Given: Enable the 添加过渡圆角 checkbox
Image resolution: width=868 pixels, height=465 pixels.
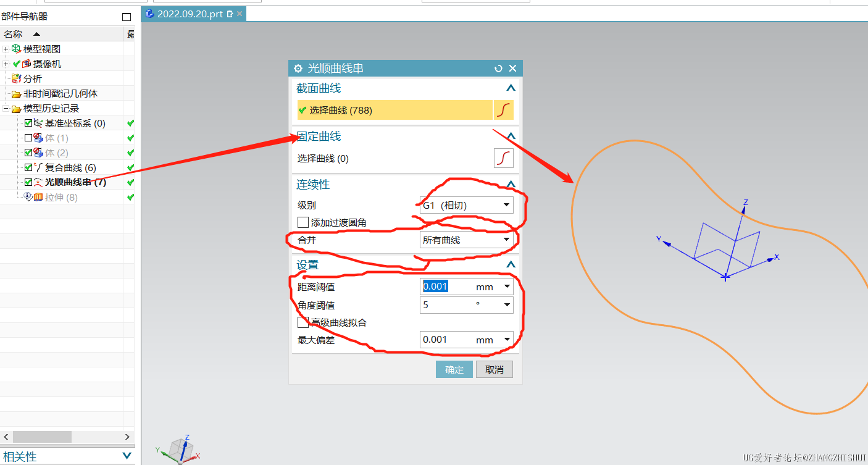Looking at the screenshot, I should 303,222.
